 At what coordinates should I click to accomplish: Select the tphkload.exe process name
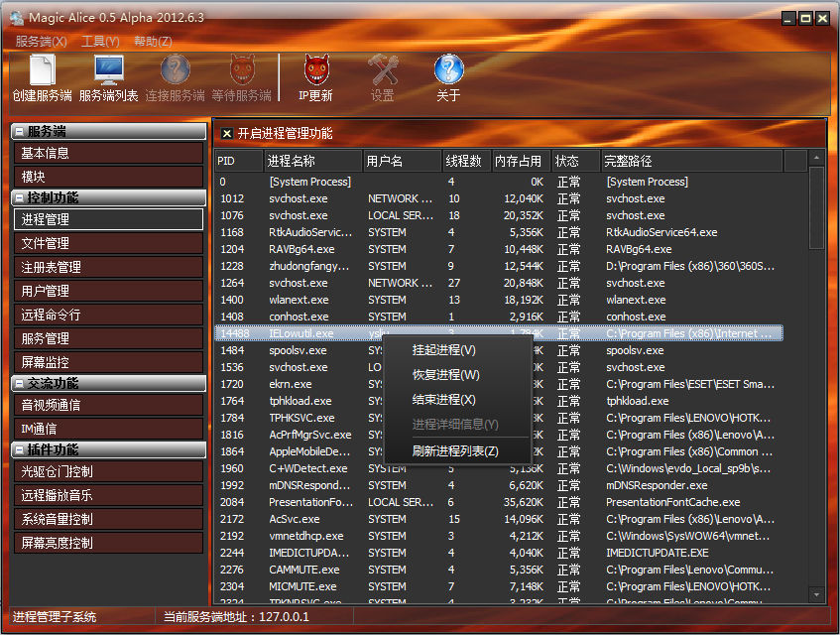click(x=300, y=401)
